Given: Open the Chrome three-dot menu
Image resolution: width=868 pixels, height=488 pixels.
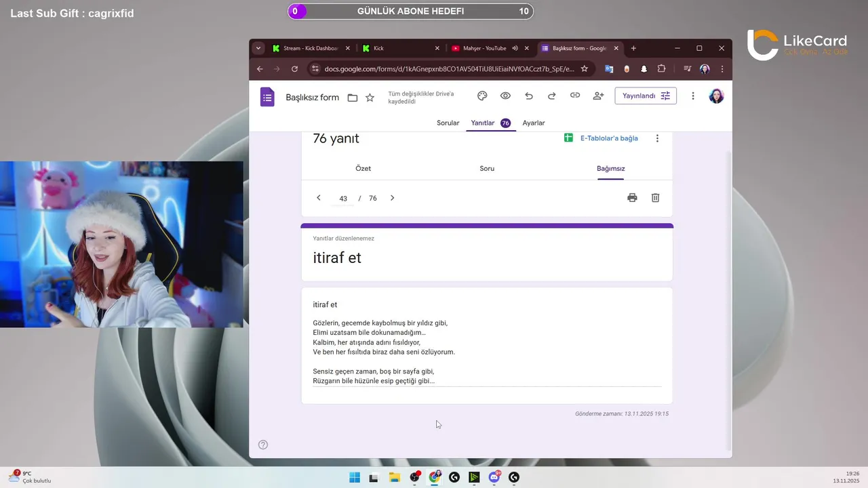Looking at the screenshot, I should (722, 68).
